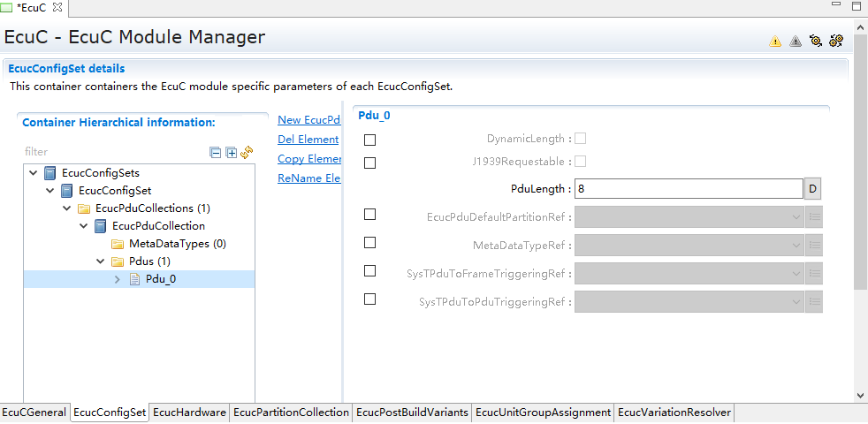Collapse all tree nodes with minus icon
The height and width of the screenshot is (424, 868).
215,152
